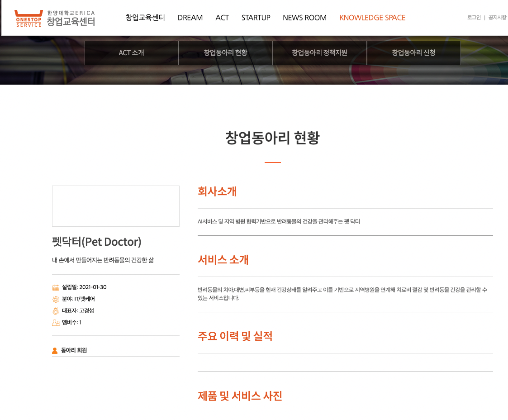Image resolution: width=508 pixels, height=420 pixels.
Task: Open the ACT menu item
Action: point(222,18)
